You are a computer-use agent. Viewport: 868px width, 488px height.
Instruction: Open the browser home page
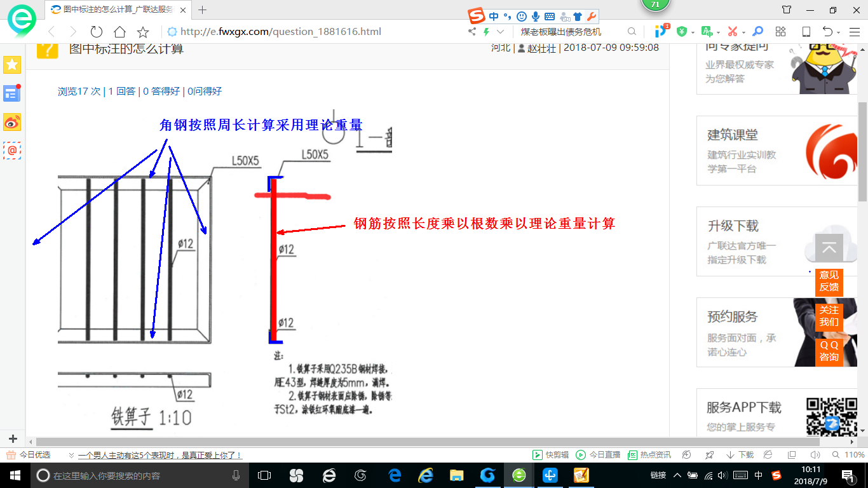pyautogui.click(x=119, y=32)
